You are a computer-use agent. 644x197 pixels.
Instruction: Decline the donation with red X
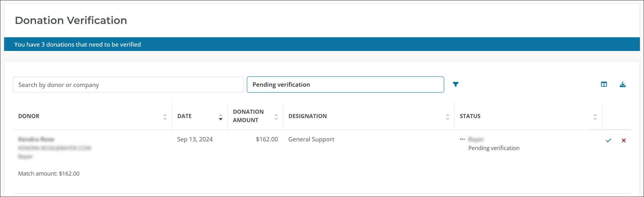[623, 140]
